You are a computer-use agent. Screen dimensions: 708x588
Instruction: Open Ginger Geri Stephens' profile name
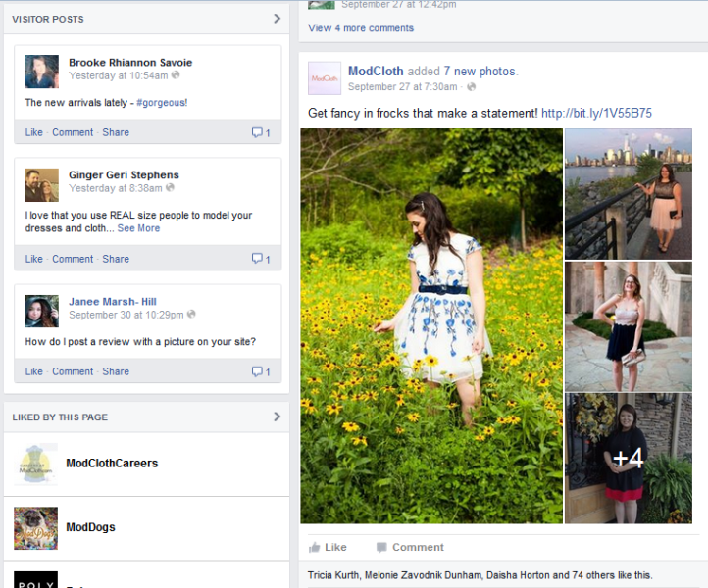124,174
